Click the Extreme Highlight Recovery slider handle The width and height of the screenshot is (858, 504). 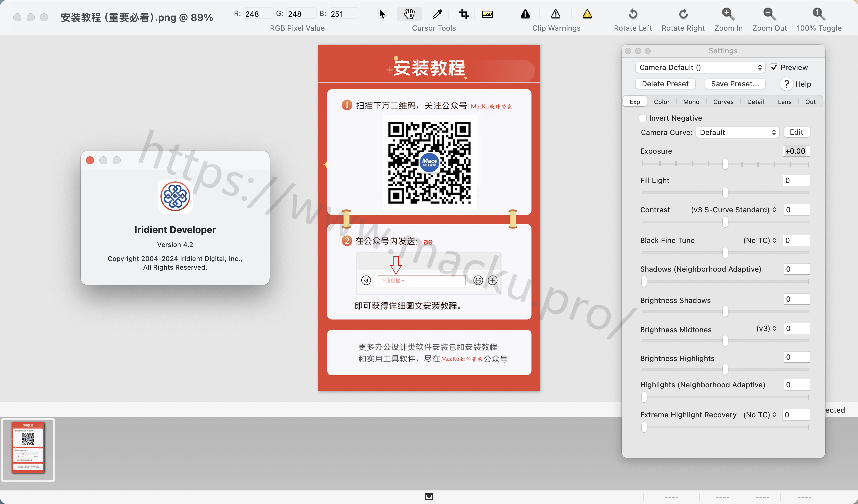pyautogui.click(x=643, y=427)
